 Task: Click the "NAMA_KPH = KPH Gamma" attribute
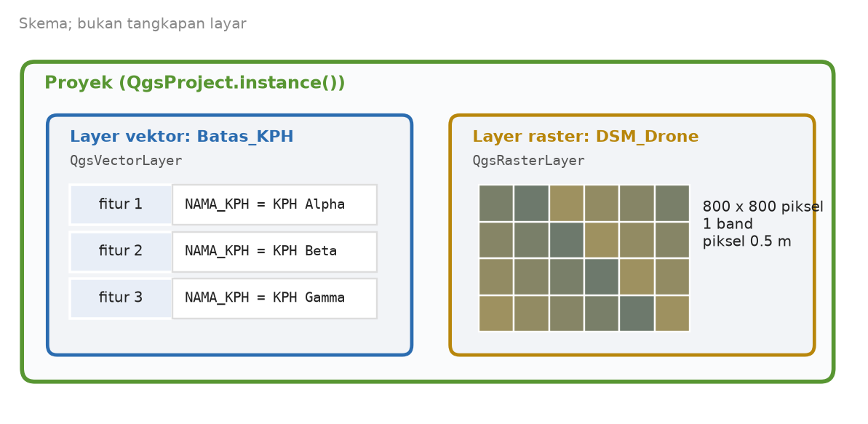click(274, 297)
